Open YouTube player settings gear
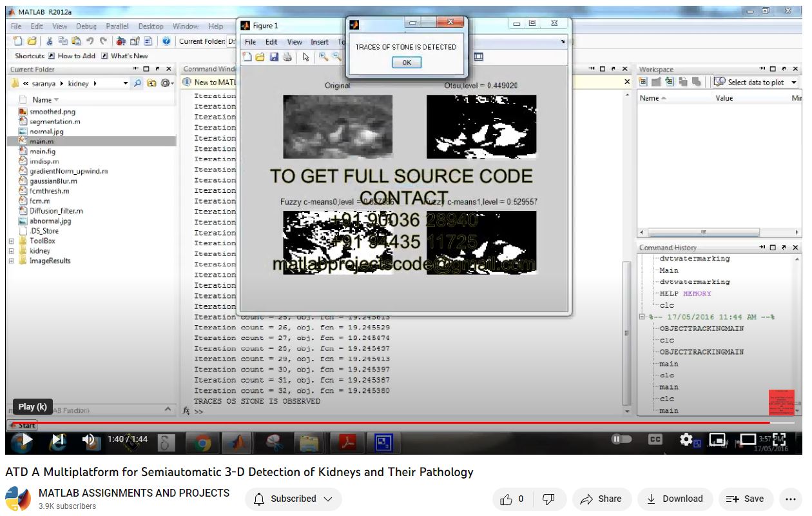Screen dimensions: 812x516 (x=686, y=440)
